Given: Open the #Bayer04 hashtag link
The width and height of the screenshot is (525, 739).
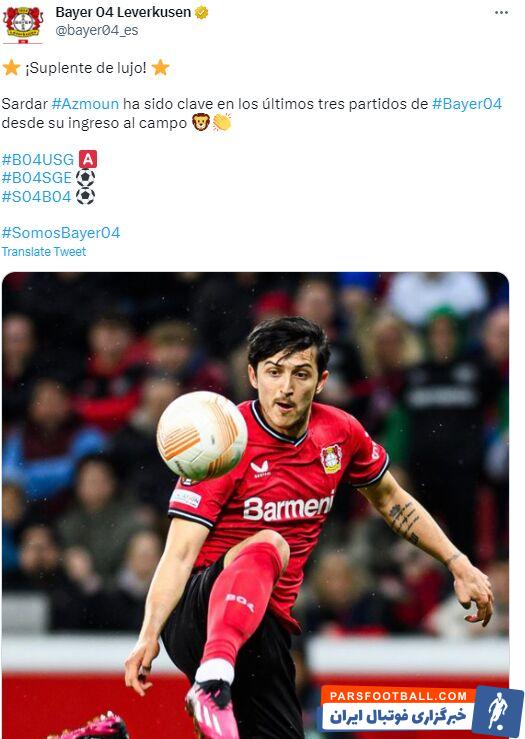Looking at the screenshot, I should pyautogui.click(x=467, y=104).
